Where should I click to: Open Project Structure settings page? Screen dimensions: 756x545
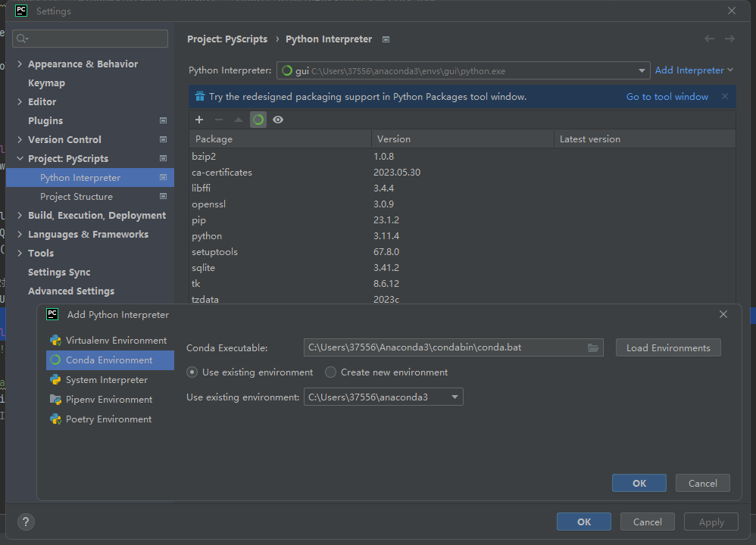[x=77, y=196]
